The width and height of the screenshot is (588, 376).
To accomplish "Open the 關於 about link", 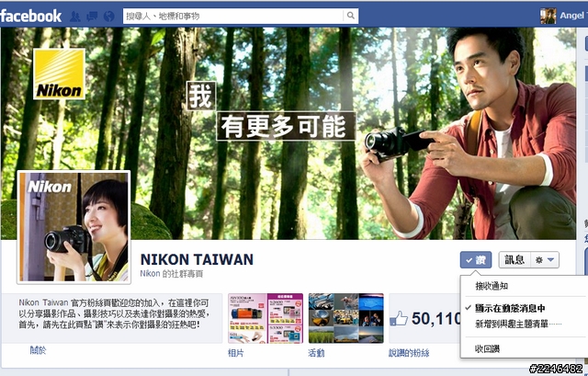I will point(38,350).
